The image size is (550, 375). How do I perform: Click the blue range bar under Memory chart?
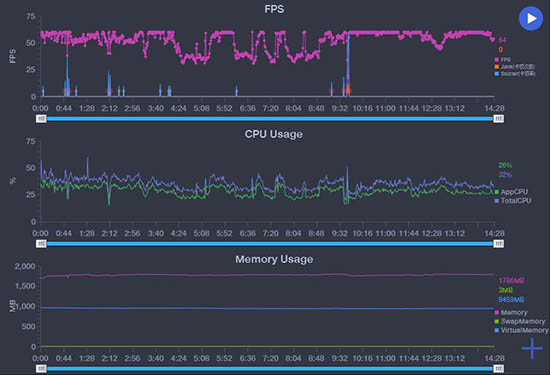pos(270,369)
